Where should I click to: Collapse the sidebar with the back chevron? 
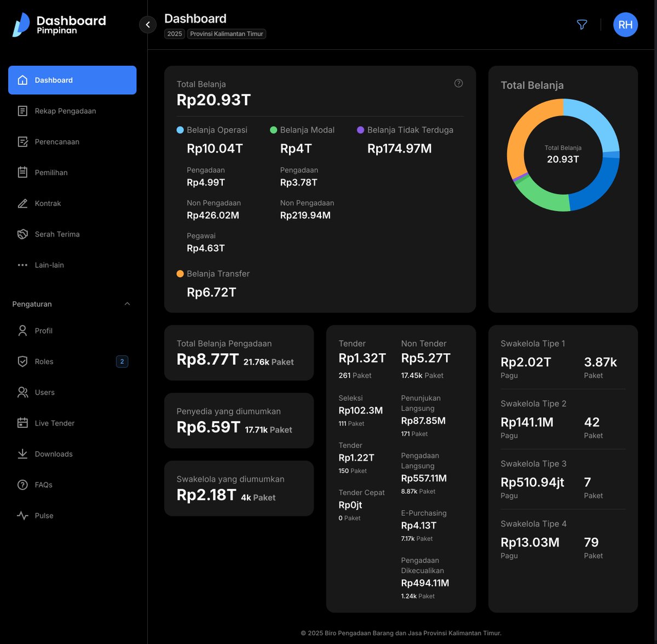[x=148, y=25]
